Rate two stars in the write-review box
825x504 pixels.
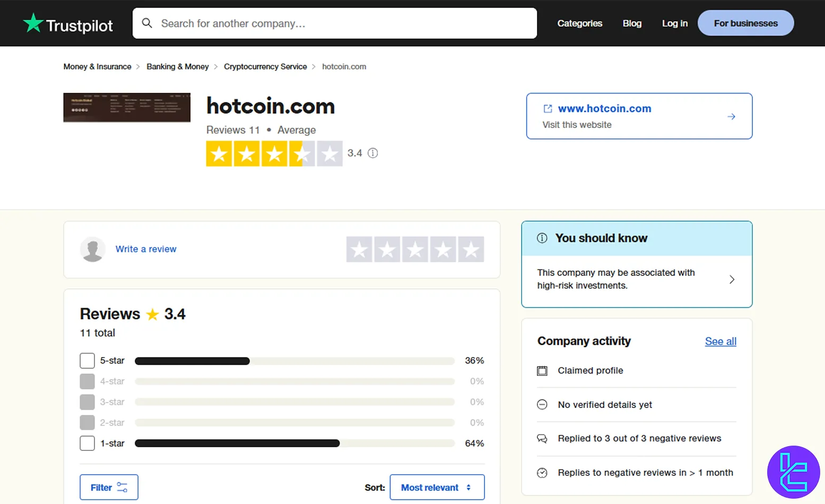[x=387, y=249]
